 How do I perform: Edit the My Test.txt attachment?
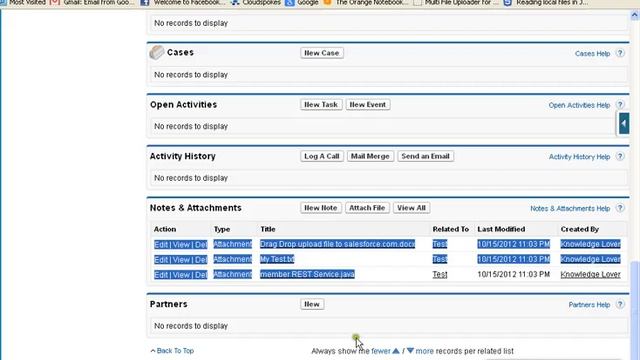pos(161,260)
